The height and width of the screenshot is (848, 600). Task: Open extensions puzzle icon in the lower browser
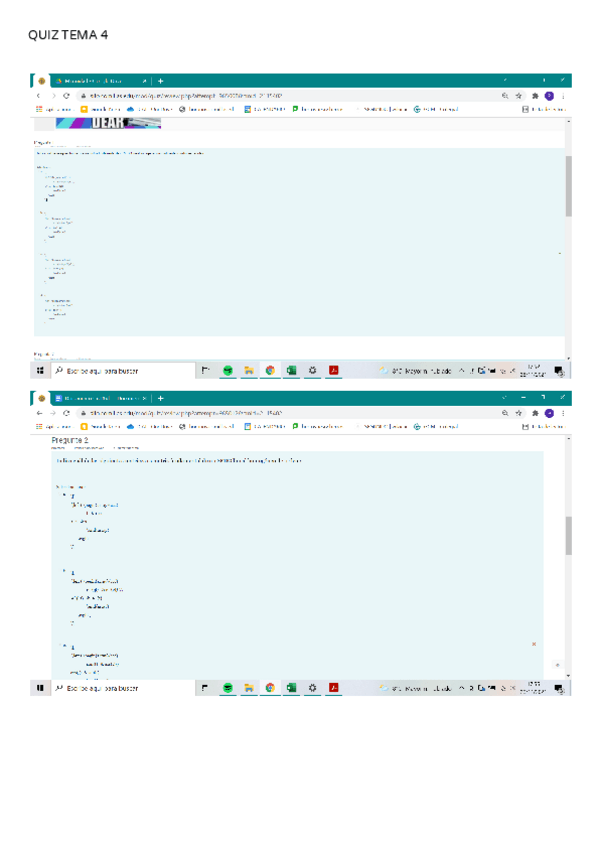pyautogui.click(x=535, y=413)
